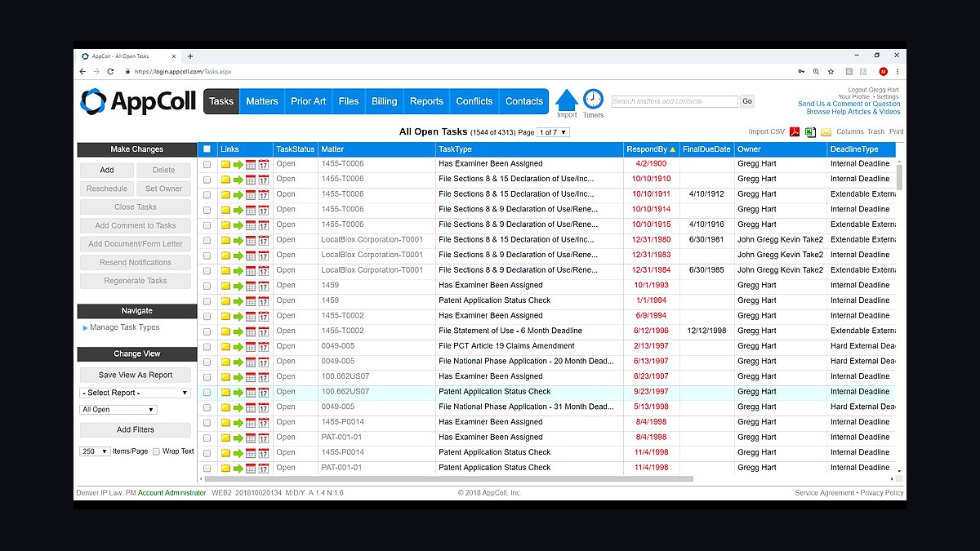Click green arrow for task due 12/31/1983
The height and width of the screenshot is (551, 980).
tap(238, 256)
